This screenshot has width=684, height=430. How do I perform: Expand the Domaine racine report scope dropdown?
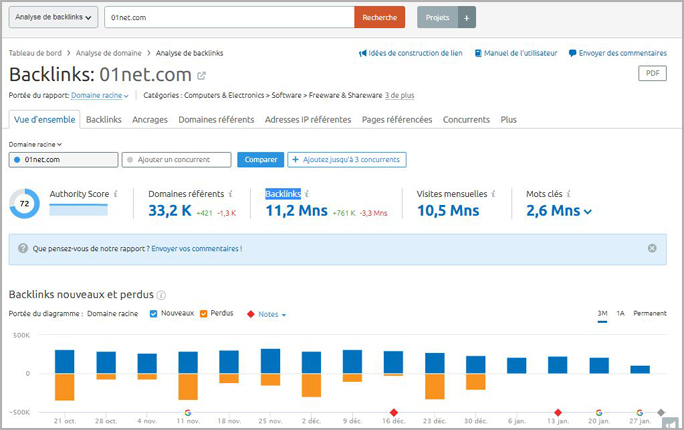100,96
